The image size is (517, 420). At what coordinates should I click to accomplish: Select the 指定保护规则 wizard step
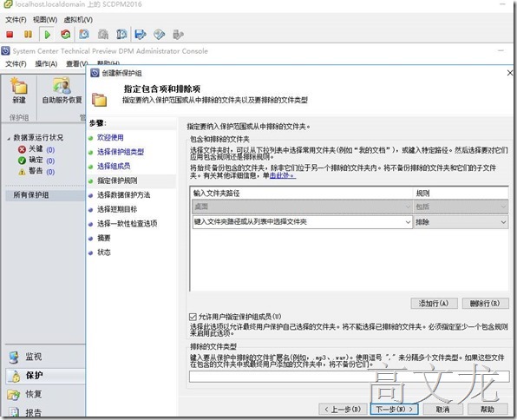click(117, 180)
